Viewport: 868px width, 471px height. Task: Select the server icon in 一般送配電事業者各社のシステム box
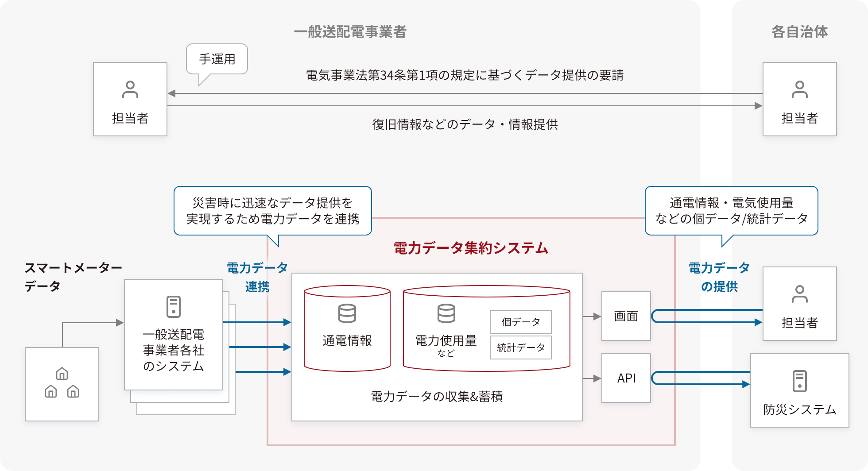(173, 305)
